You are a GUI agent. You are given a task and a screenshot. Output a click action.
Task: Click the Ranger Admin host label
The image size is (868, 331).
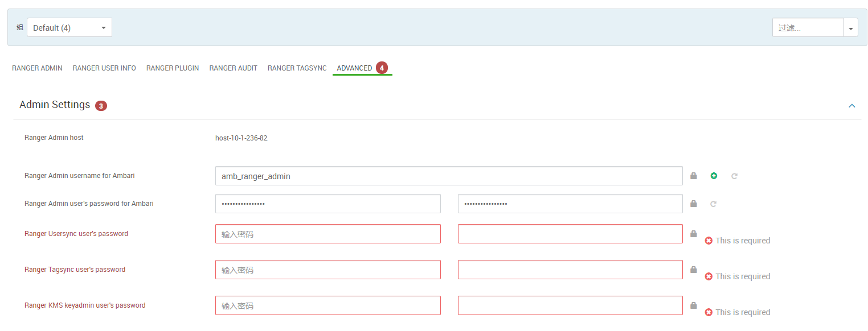pos(54,138)
